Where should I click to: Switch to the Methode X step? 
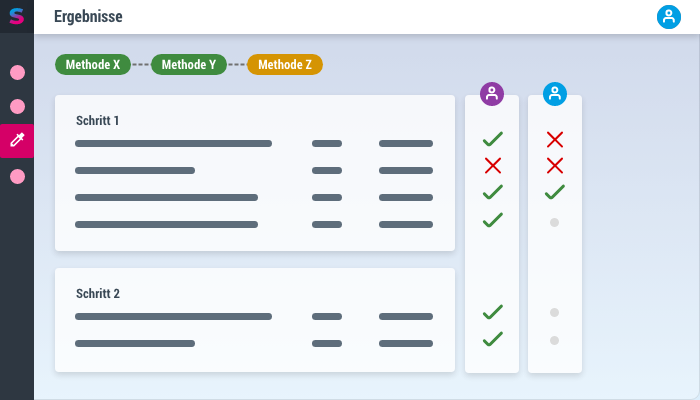tap(93, 64)
